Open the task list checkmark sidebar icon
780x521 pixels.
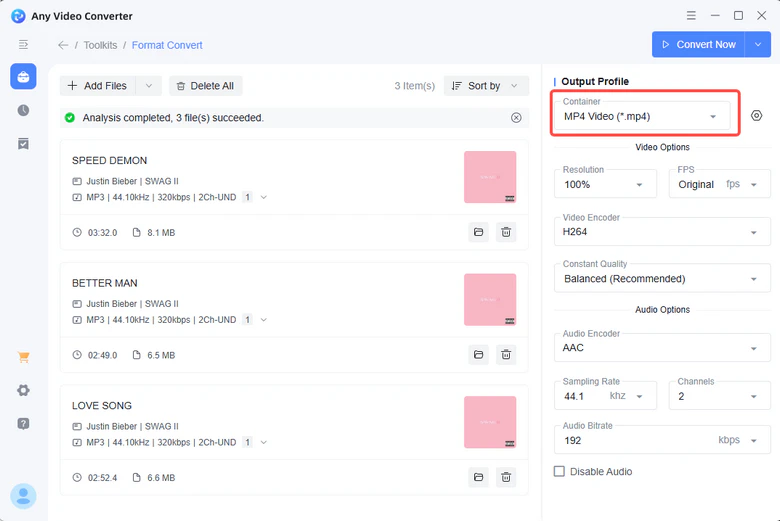(23, 144)
